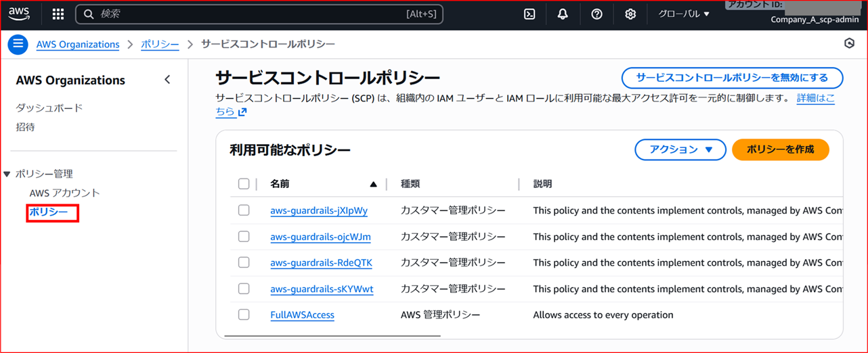Click サービスコントロールポリシーを無効にする button
This screenshot has height=353, width=868.
pos(733,78)
